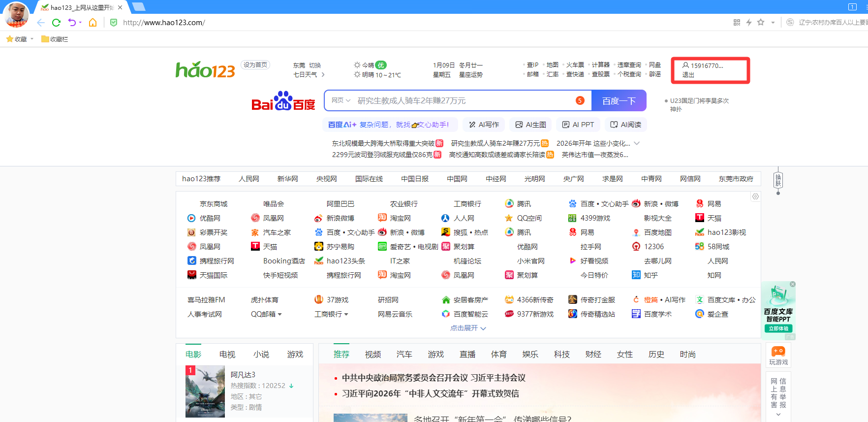Switch to the 电视 tab
The height and width of the screenshot is (422, 868).
[x=227, y=355]
